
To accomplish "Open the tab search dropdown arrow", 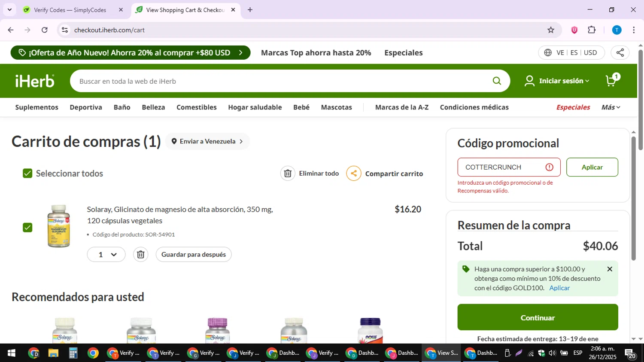I will tap(9, 9).
